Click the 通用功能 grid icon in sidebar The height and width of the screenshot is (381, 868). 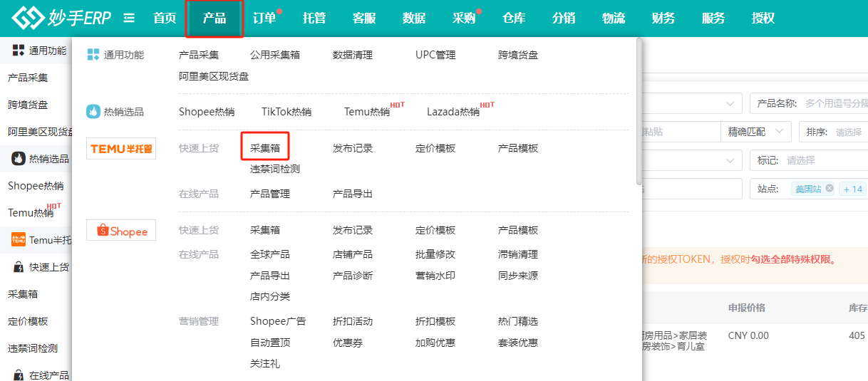tap(19, 50)
